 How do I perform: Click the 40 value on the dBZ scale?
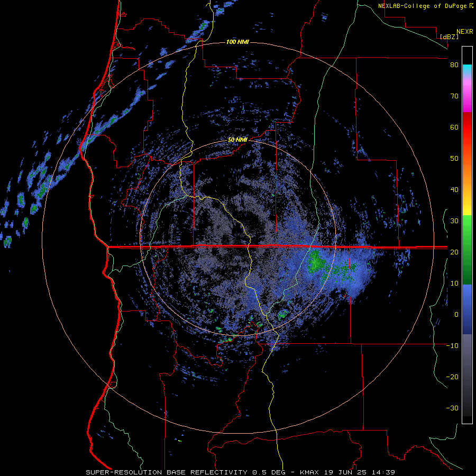[x=454, y=190]
